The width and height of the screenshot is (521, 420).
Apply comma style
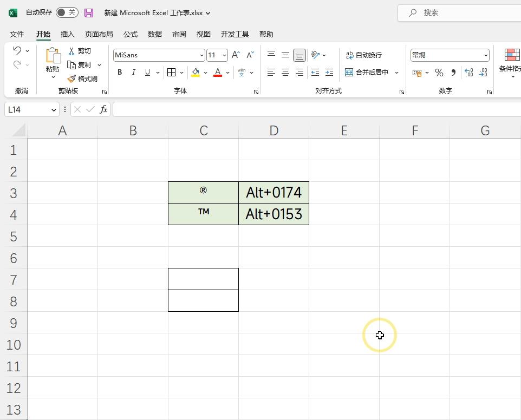coord(453,73)
